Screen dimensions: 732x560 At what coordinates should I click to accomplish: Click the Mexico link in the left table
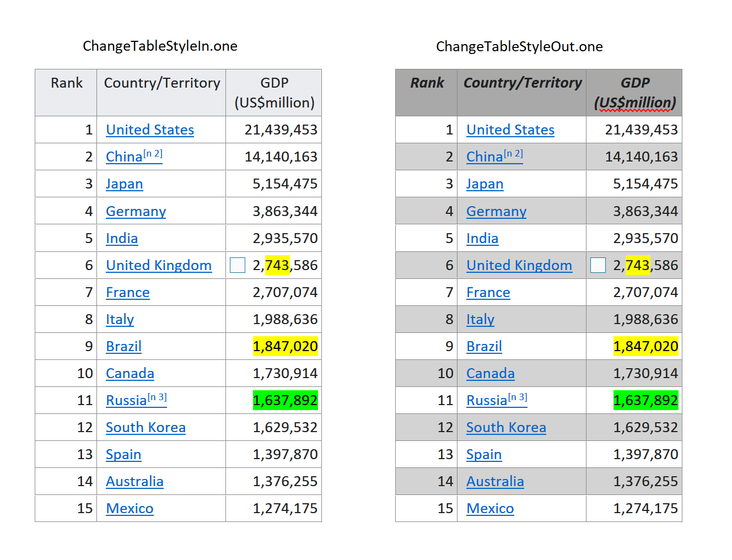(130, 509)
